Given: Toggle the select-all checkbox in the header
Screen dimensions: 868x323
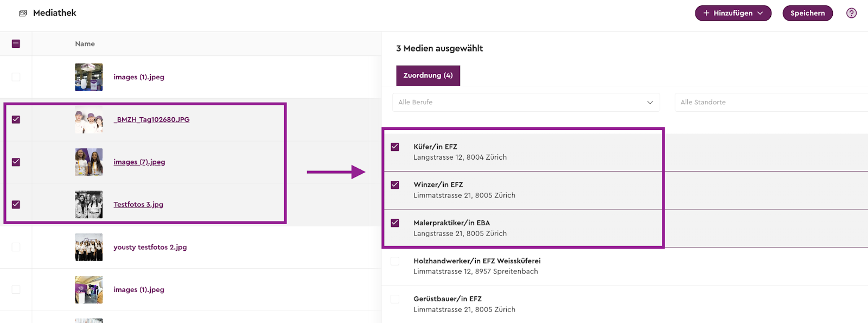Looking at the screenshot, I should click(16, 44).
